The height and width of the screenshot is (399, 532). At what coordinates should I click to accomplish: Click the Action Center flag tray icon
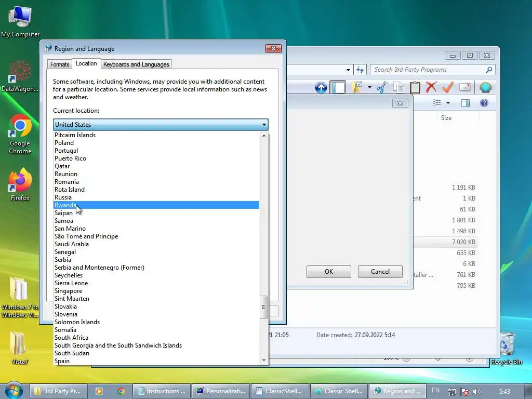pyautogui.click(x=464, y=391)
